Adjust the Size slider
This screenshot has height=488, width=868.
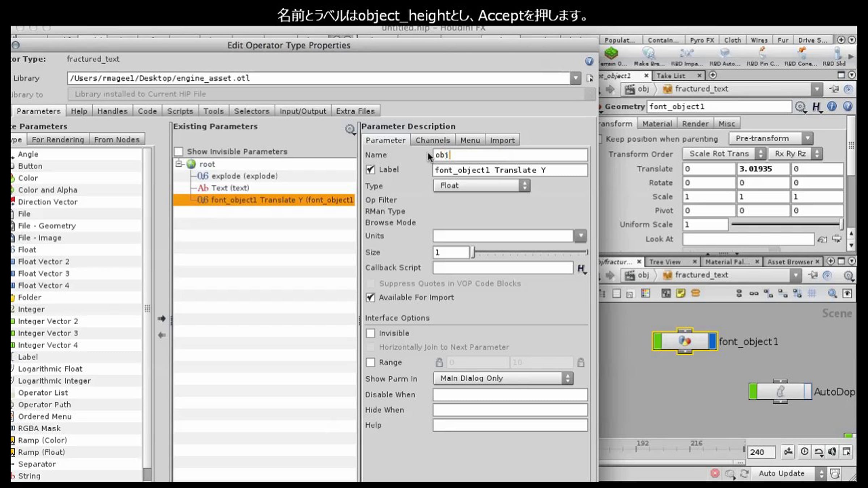coord(529,252)
